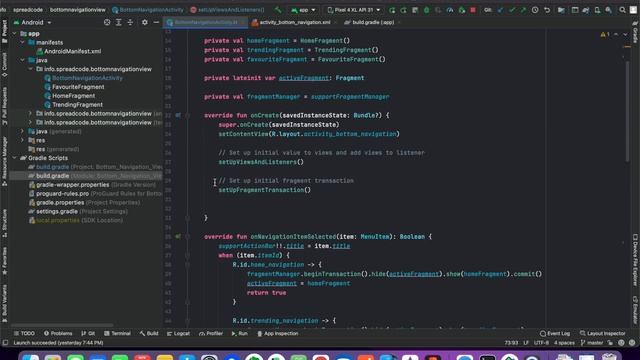Click the Git Update Project arrow icon
This screenshot has height=360, width=640.
tap(500, 10)
